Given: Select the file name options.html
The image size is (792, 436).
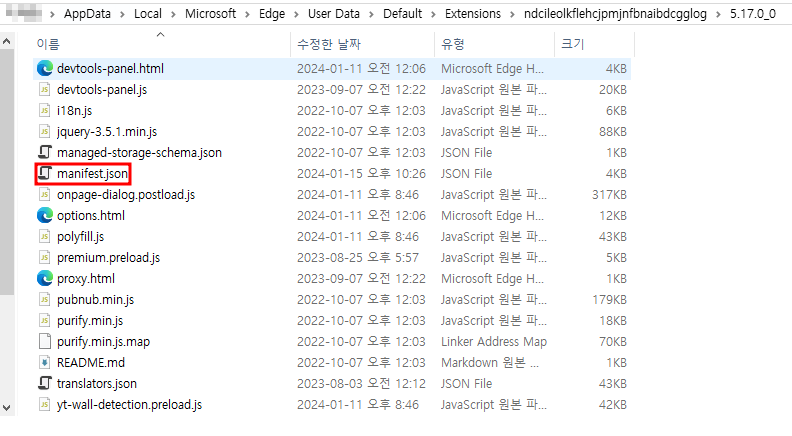Looking at the screenshot, I should pos(91,216).
